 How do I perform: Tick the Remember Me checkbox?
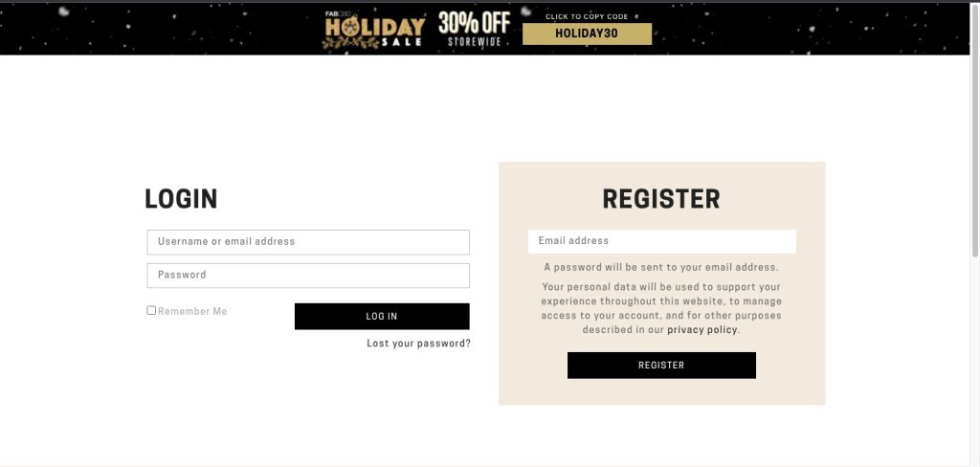pos(151,311)
